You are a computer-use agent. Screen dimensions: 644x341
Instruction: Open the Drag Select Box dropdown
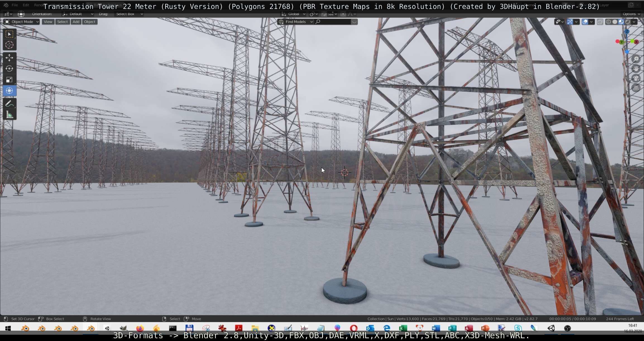coord(129,14)
